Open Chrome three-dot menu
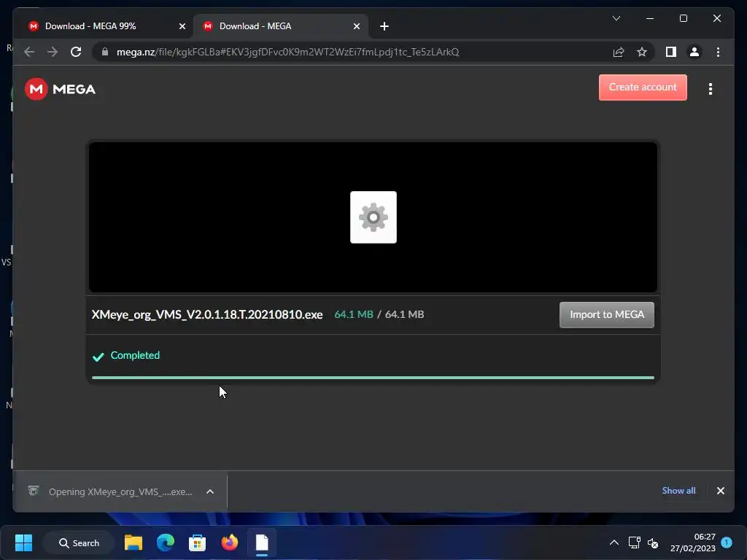Image resolution: width=747 pixels, height=560 pixels. (718, 52)
